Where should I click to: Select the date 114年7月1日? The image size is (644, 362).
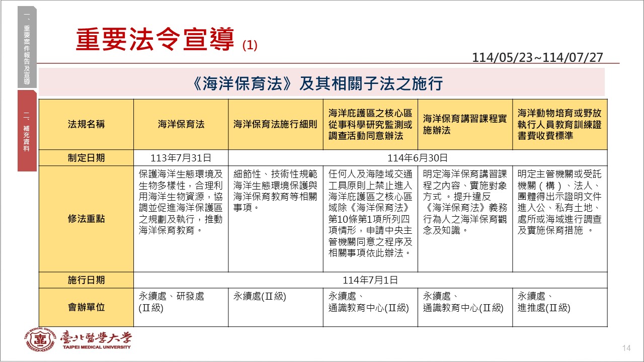(371, 280)
